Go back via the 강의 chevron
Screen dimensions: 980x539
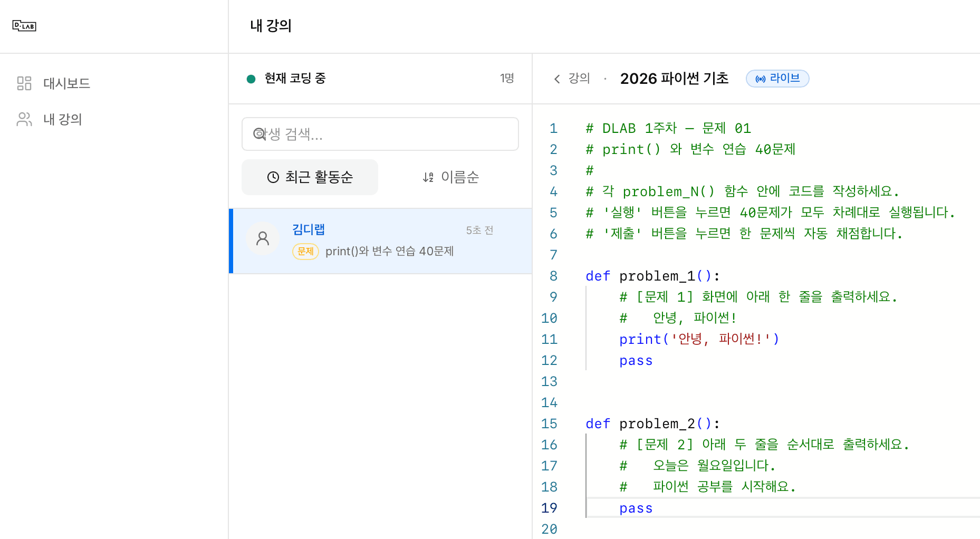click(557, 79)
